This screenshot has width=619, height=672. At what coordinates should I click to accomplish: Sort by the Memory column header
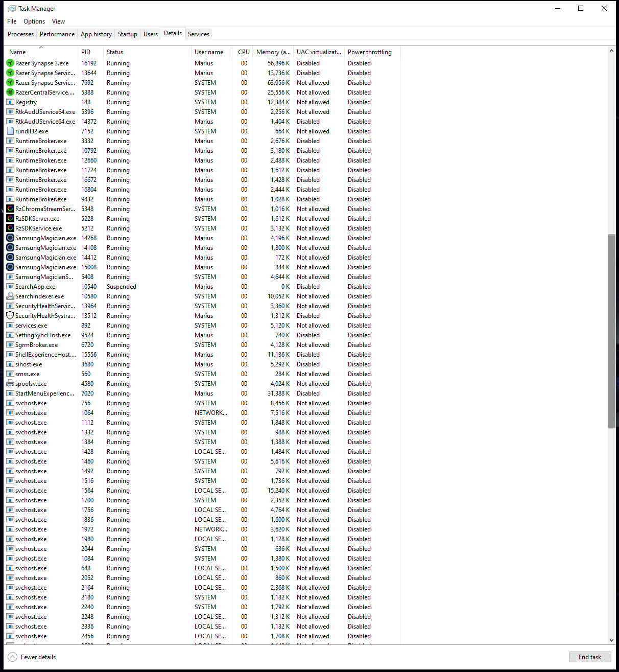(273, 52)
